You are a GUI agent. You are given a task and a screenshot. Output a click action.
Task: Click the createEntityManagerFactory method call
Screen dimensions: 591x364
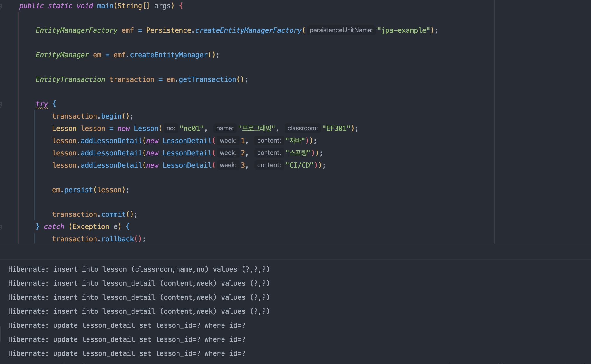(248, 30)
